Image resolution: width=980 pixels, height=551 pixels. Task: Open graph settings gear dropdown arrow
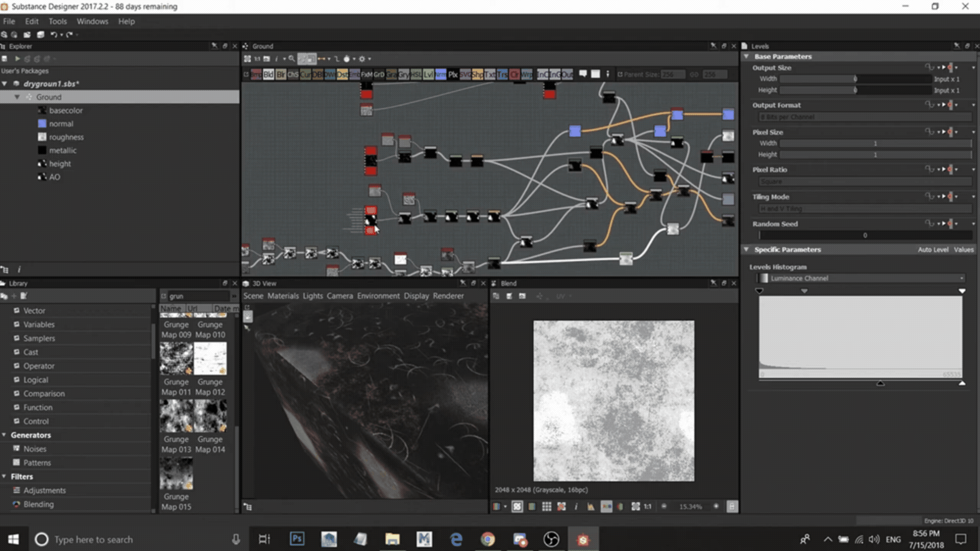pos(370,59)
